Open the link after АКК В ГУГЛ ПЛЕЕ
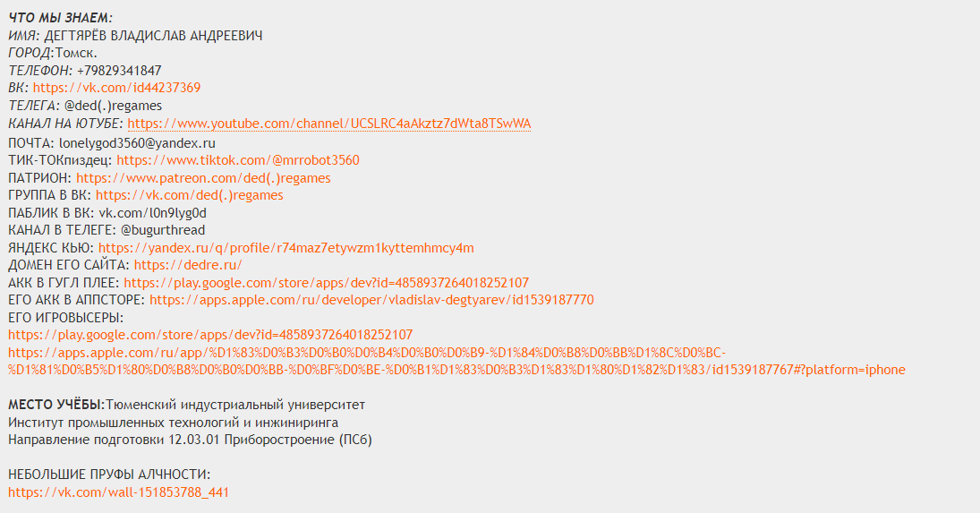The height and width of the screenshot is (513, 980). coord(326,283)
